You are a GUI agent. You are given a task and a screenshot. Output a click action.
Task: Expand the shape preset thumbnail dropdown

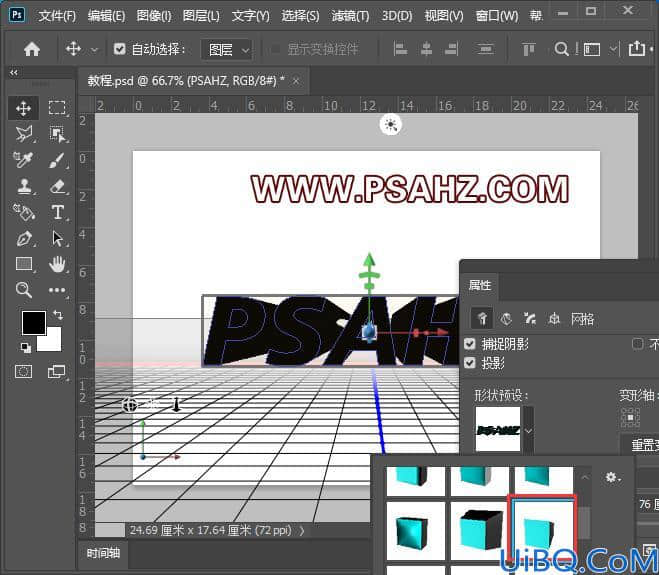coord(528,430)
